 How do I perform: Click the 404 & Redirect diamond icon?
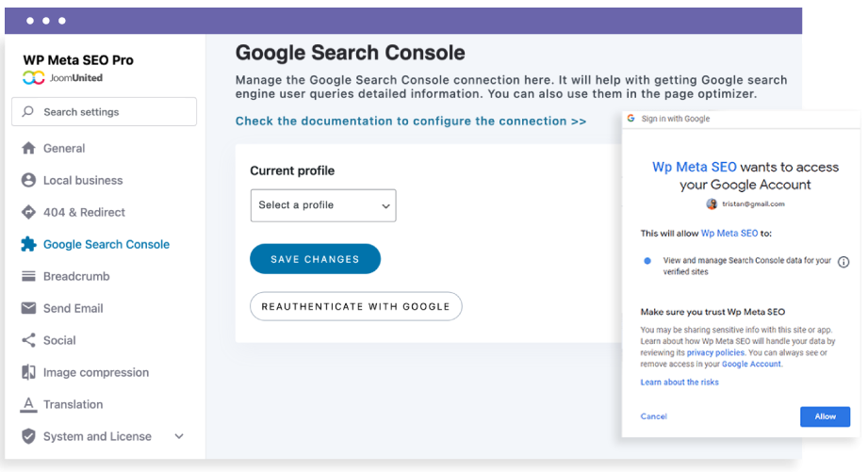[x=27, y=212]
